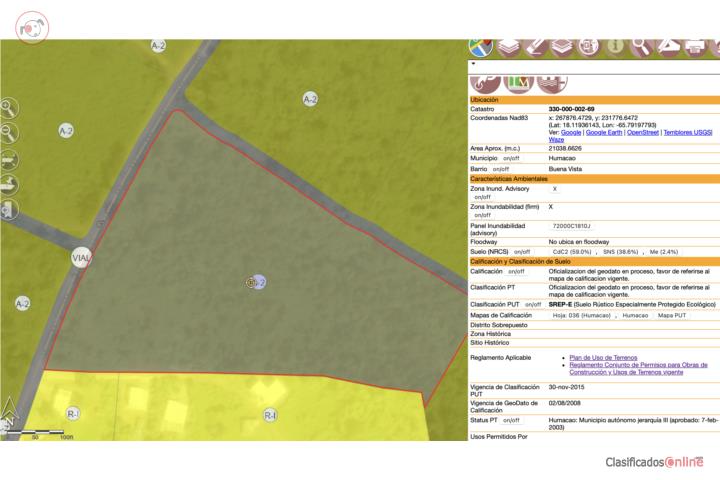
Task: Toggle Suelo (NRCS) layer on/off
Action: point(522,252)
